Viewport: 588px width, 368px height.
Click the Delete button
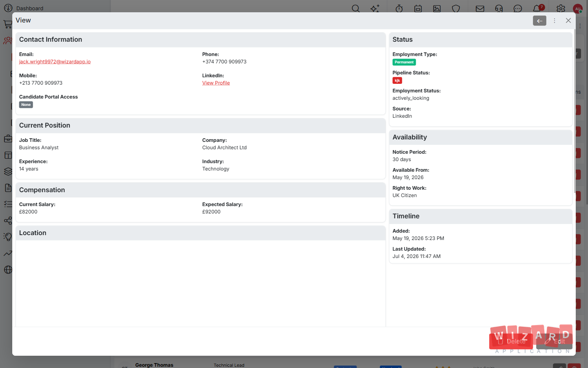(x=511, y=341)
